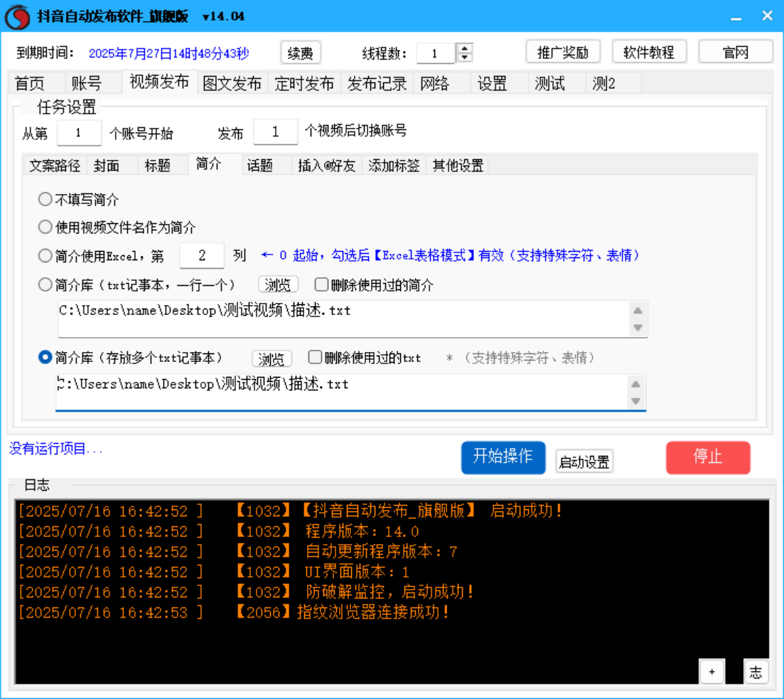Open the 插入@好友 sub-tab
The width and height of the screenshot is (784, 699).
[326, 165]
